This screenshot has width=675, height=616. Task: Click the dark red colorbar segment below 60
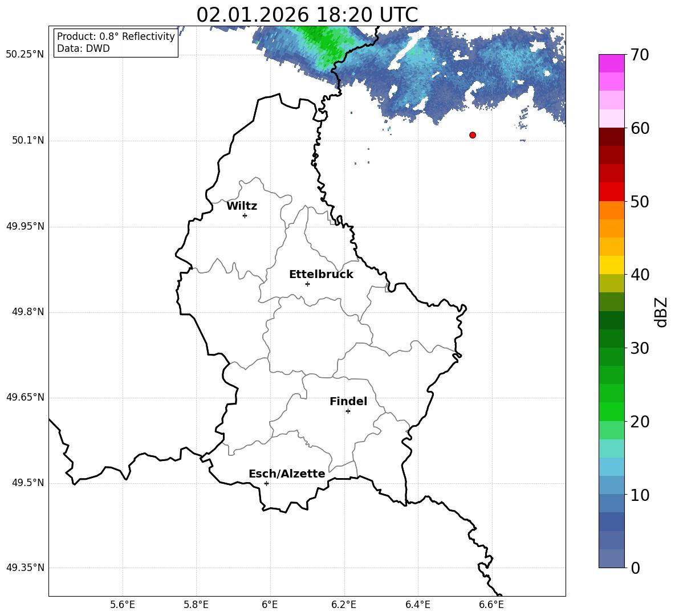[612, 137]
